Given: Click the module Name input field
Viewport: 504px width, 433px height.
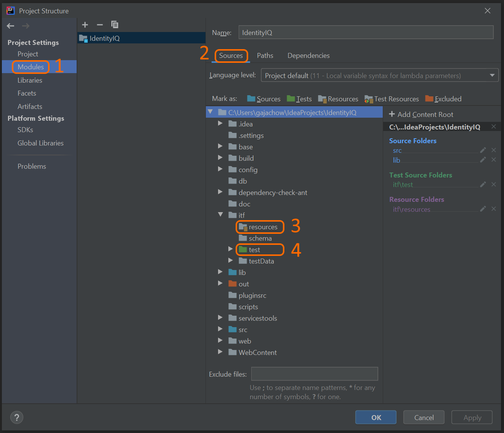Looking at the screenshot, I should 366,32.
